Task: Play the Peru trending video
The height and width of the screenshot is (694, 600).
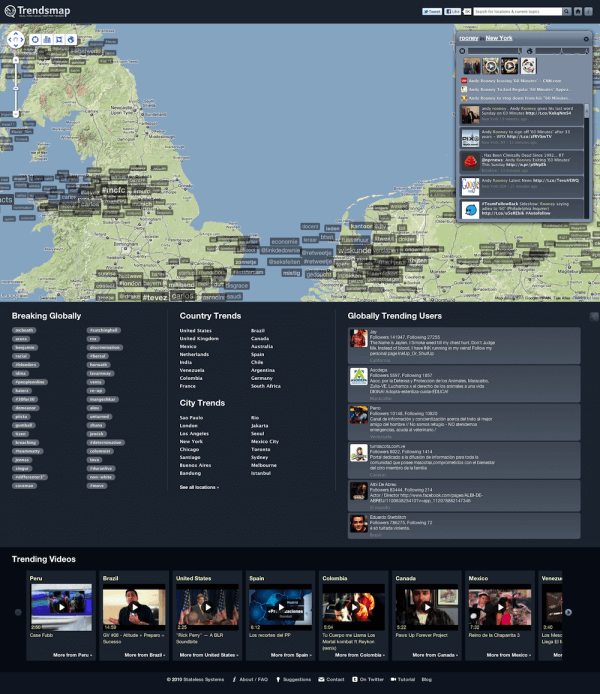Action: (x=62, y=607)
